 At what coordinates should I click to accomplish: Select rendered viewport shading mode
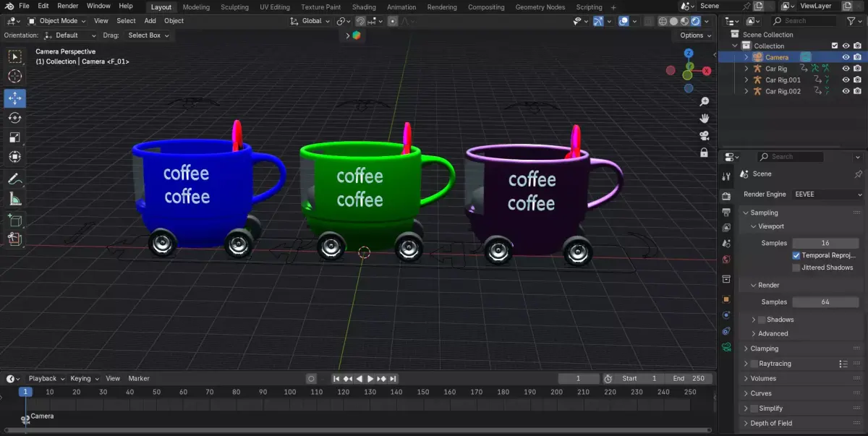tap(696, 21)
